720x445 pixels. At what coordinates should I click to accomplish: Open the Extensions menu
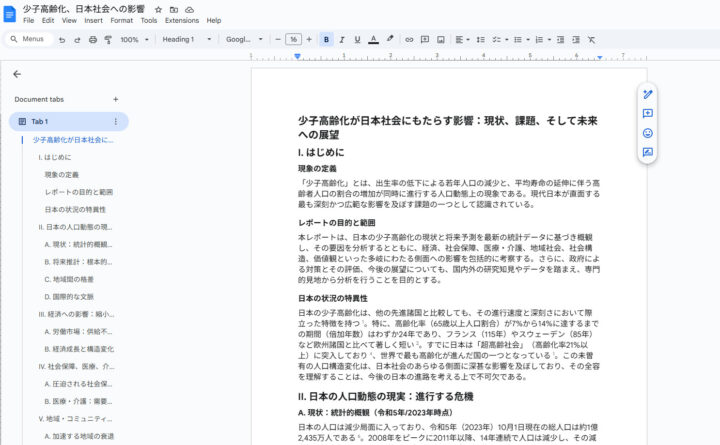[182, 21]
